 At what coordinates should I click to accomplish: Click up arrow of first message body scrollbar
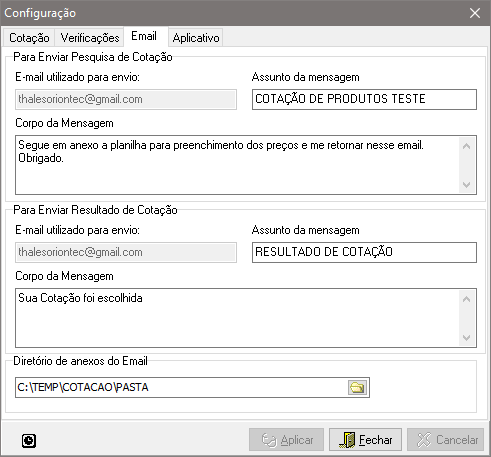[x=467, y=146]
